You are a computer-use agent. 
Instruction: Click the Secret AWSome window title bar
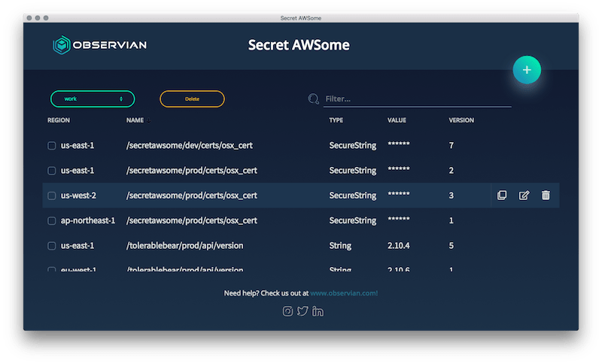[301, 18]
